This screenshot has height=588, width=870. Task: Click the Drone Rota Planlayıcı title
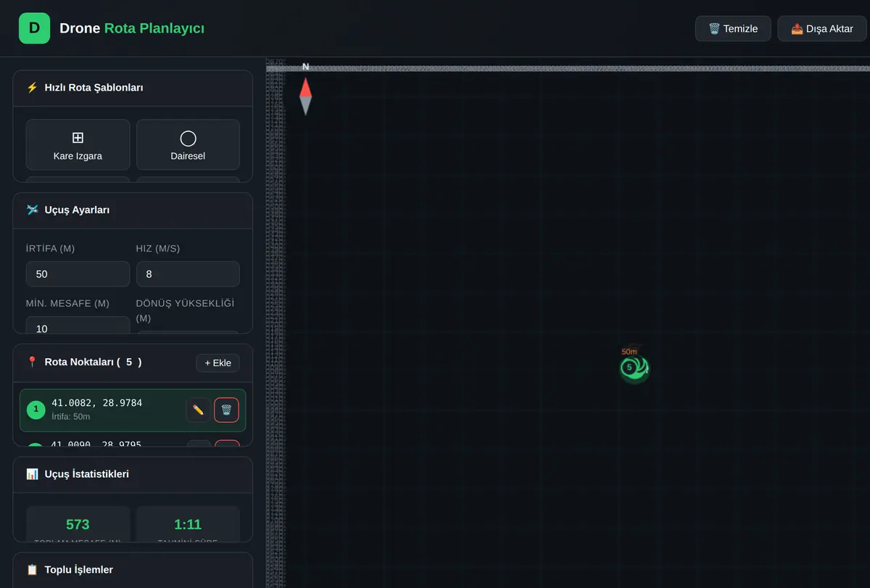point(132,28)
